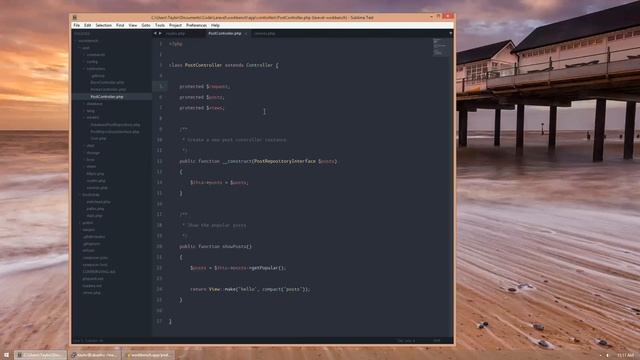Open server.php in the sidebar
Screen dimensions: 640x360
coord(91,293)
